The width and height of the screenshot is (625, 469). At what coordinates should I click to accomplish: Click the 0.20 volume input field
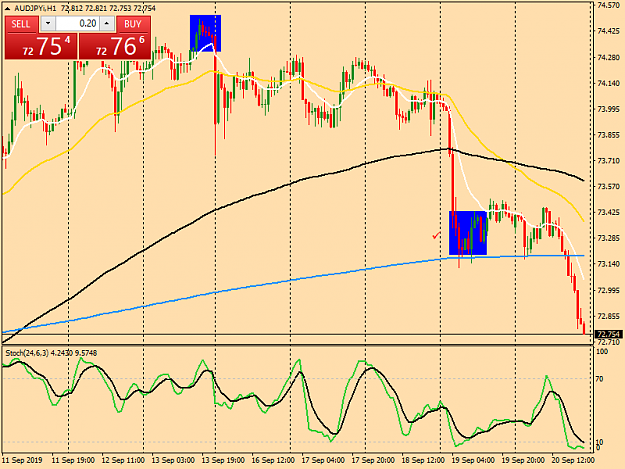click(77, 24)
